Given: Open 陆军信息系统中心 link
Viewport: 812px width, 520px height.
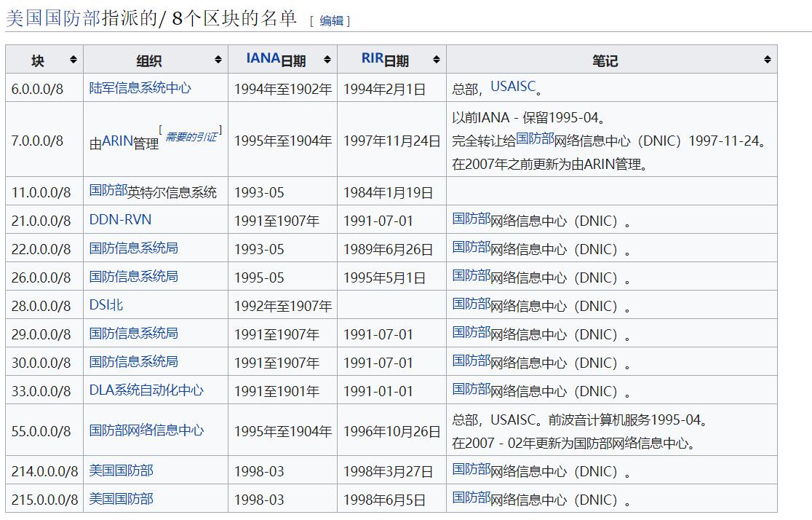Looking at the screenshot, I should point(140,87).
